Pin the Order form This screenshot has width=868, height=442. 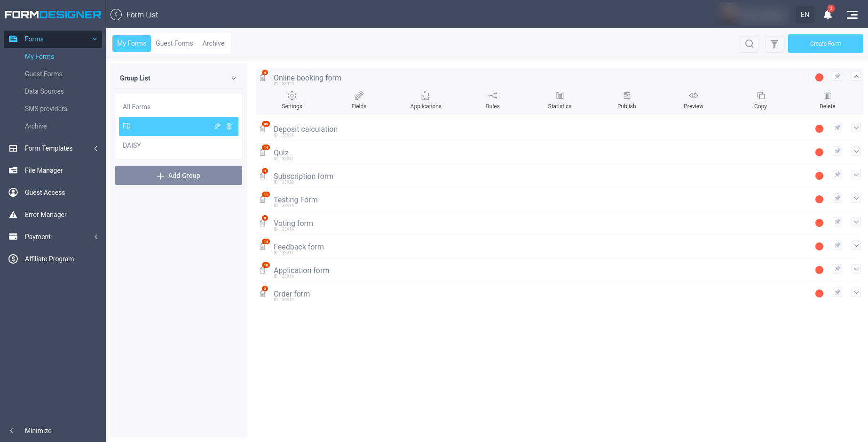click(837, 292)
